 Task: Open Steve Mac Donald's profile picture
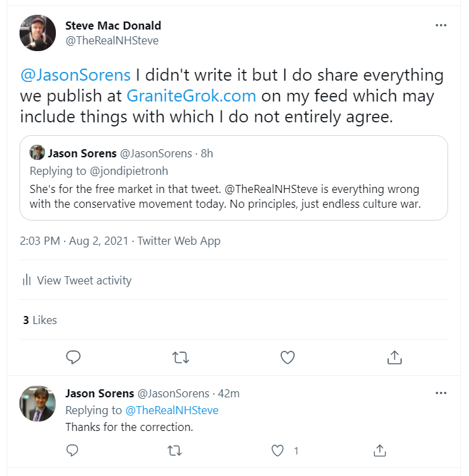coord(38,33)
